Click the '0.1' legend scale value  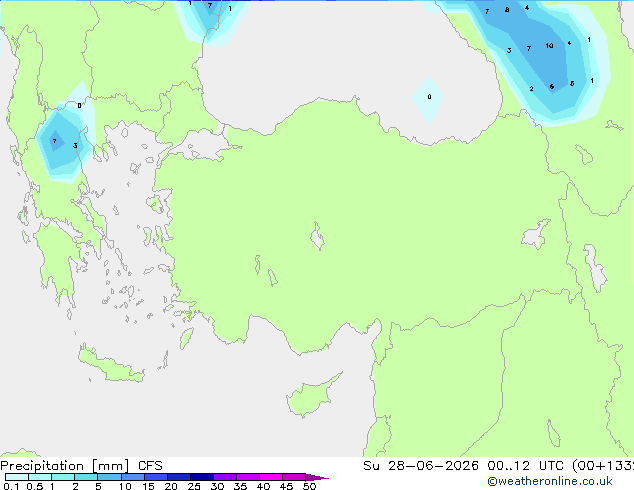11,486
